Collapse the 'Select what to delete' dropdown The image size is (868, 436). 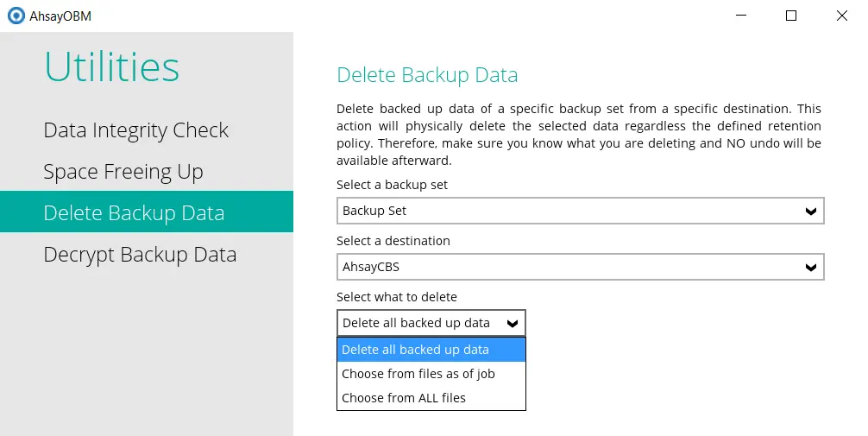click(431, 323)
